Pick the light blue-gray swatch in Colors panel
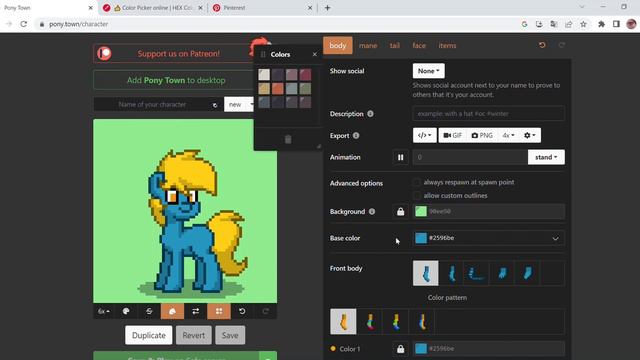The image size is (640, 360). [291, 88]
